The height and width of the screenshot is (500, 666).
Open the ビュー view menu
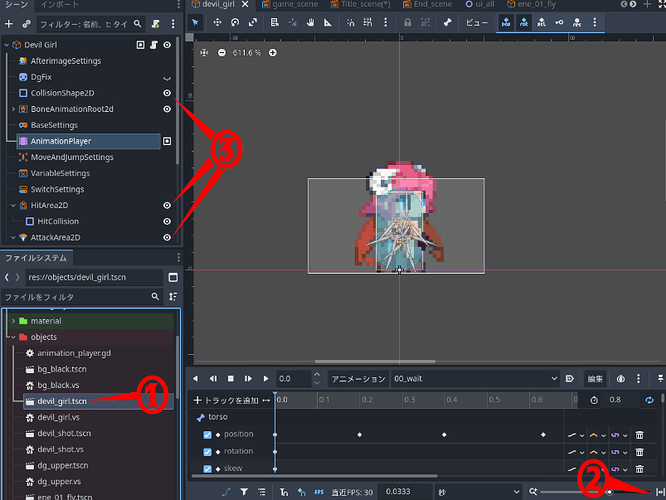tap(477, 22)
